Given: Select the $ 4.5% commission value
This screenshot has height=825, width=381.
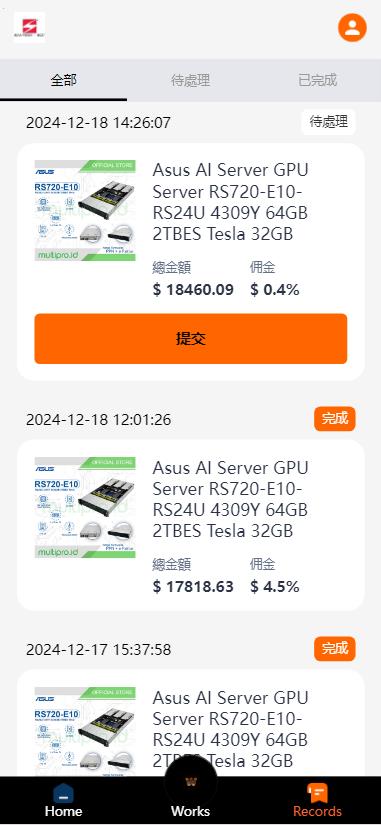Looking at the screenshot, I should click(x=275, y=587).
